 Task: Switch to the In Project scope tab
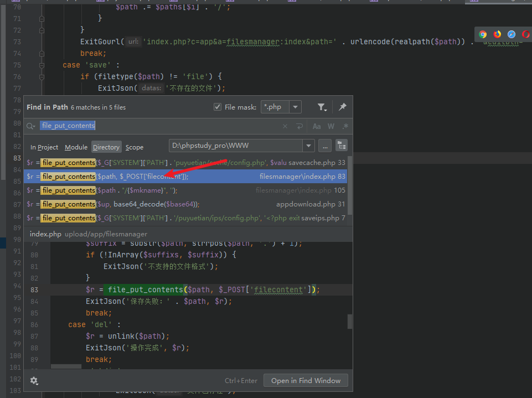[44, 147]
